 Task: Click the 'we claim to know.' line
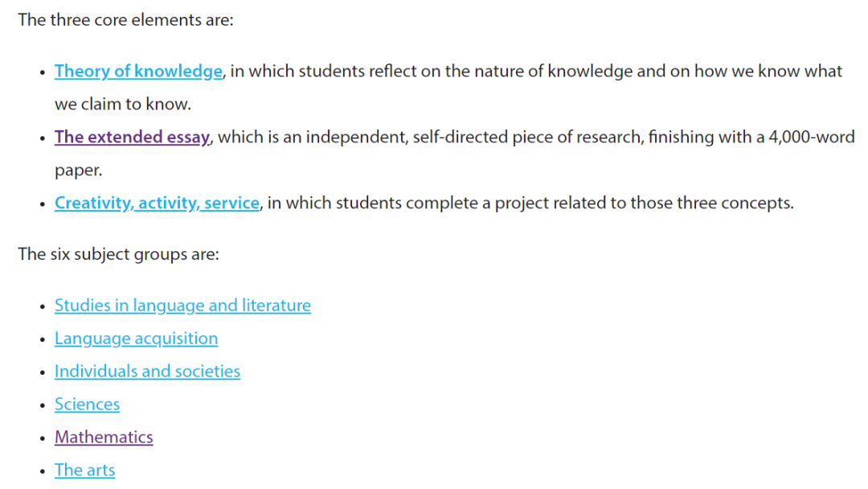point(123,104)
